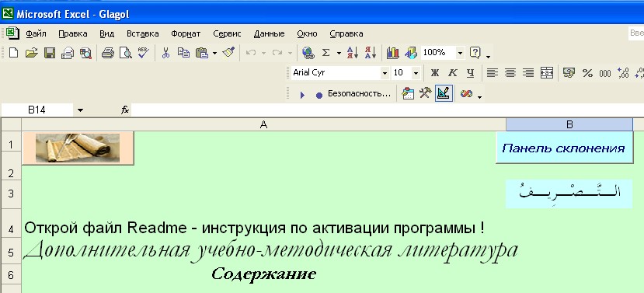This screenshot has height=293, width=644.
Task: Open the Безопасность... macro security settings
Action: click(359, 94)
